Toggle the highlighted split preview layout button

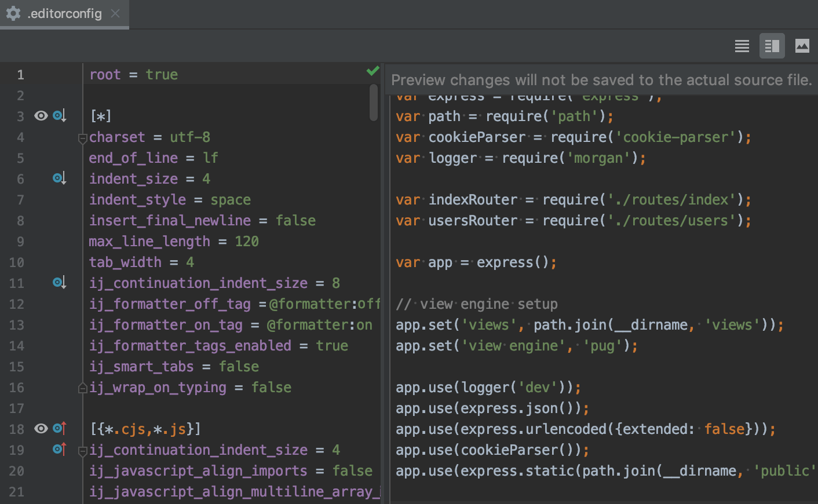click(772, 46)
